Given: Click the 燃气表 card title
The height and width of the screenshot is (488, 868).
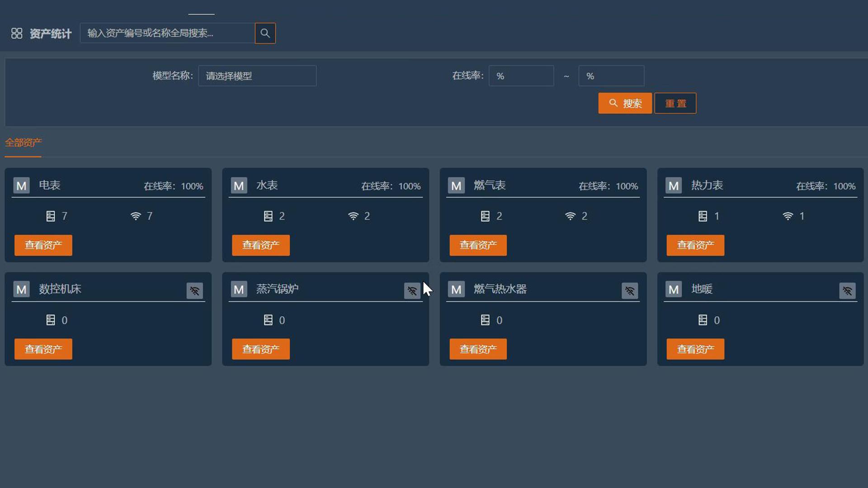Looking at the screenshot, I should [x=490, y=185].
